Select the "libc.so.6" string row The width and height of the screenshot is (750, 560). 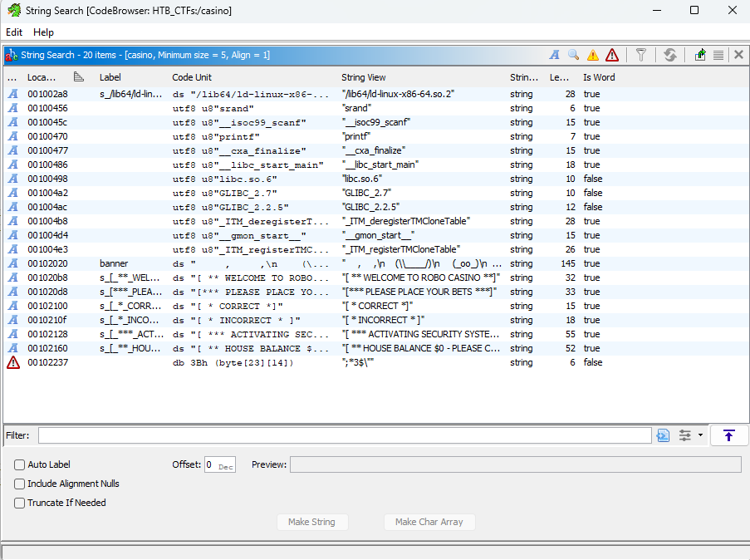pos(376,179)
